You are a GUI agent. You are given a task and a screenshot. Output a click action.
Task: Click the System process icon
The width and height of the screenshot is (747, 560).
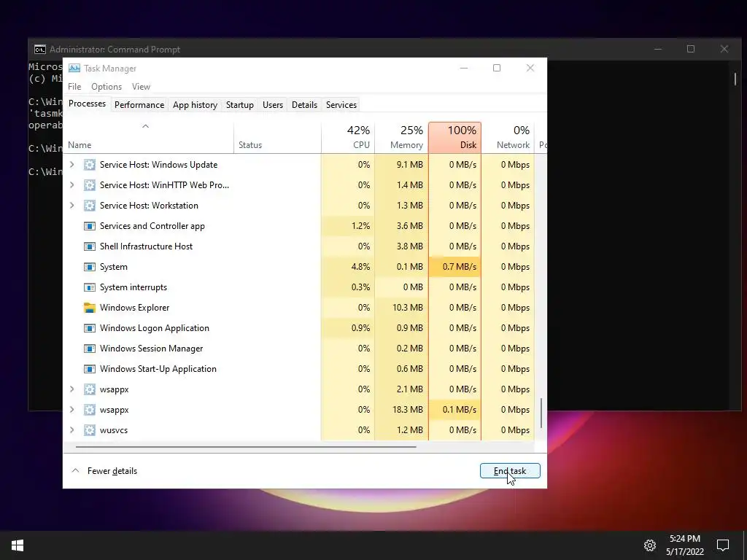[x=90, y=267]
